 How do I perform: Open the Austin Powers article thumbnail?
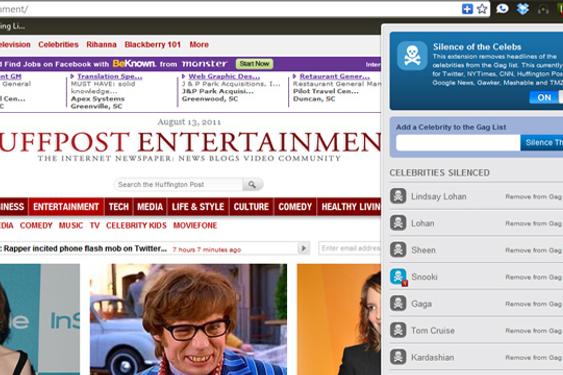189,319
